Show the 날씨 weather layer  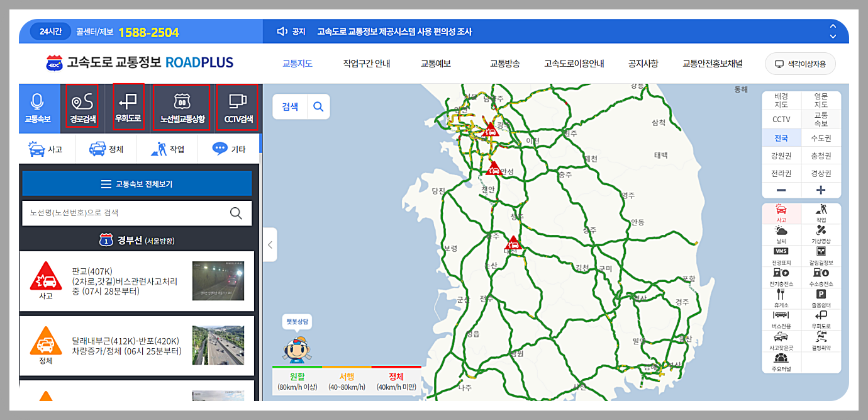781,235
